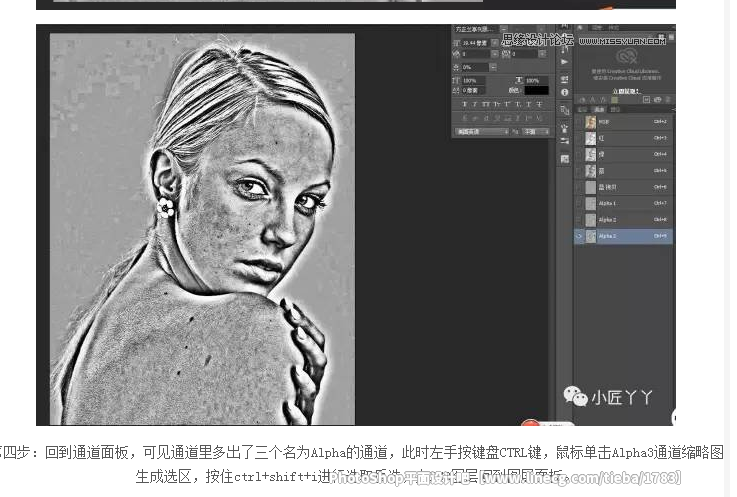Open the Swatches grid panel icon
Viewport: 737px width, 497px height.
(x=565, y=159)
